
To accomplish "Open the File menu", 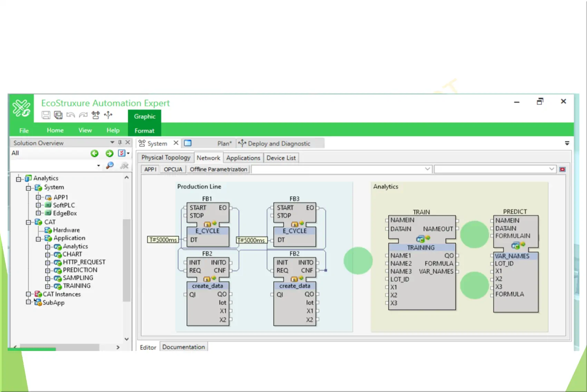I will point(24,130).
